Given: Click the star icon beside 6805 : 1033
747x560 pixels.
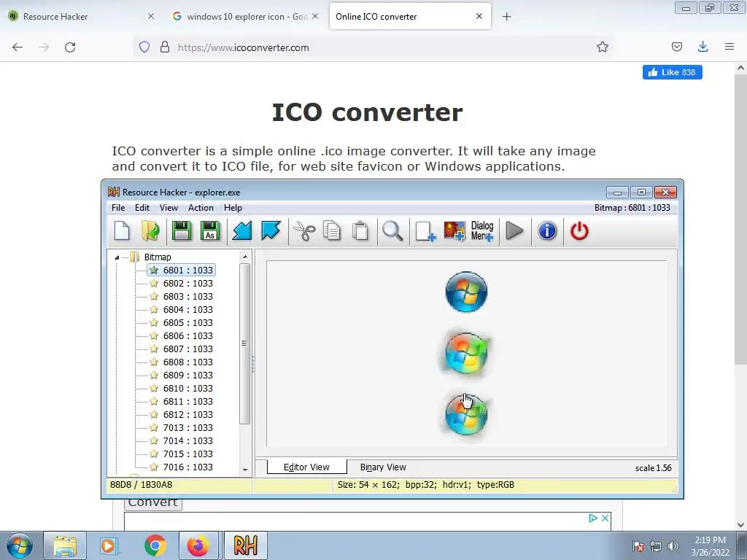Looking at the screenshot, I should coord(154,322).
